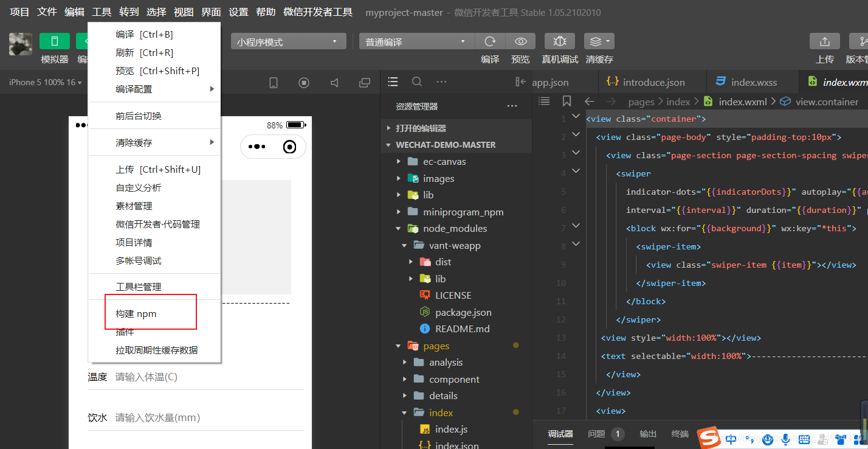
Task: Open package.json in vant-weapp
Action: point(456,312)
